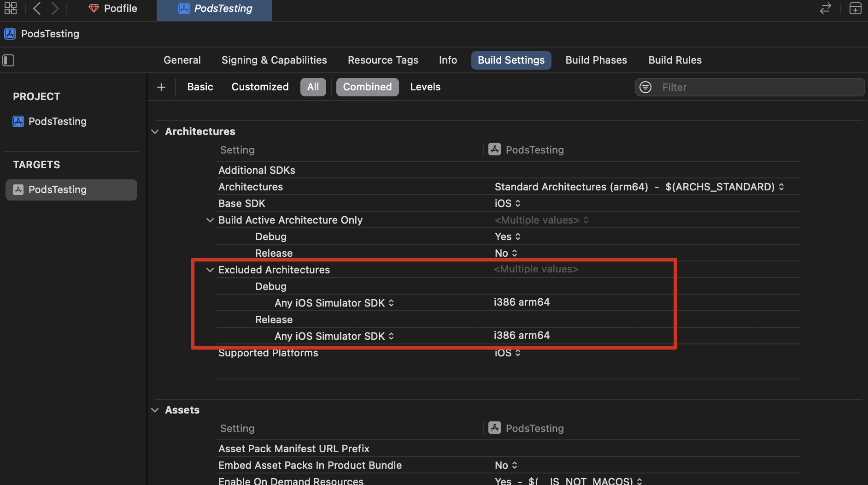This screenshot has height=485, width=868.
Task: Click the PodsTesting breadcrumb project icon
Action: (10, 34)
